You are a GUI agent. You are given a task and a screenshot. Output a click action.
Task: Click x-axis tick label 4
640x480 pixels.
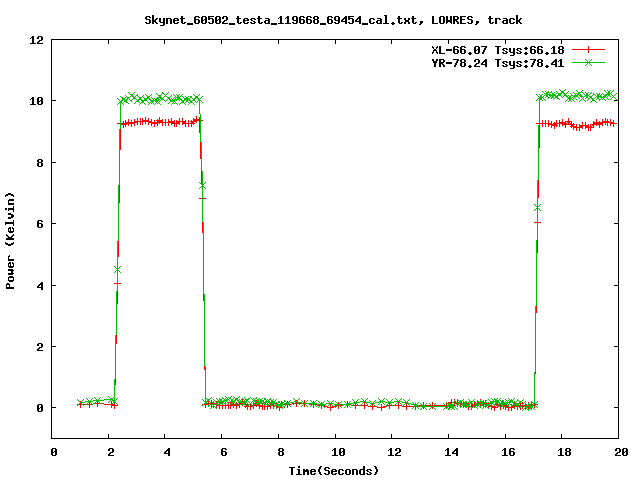point(167,452)
